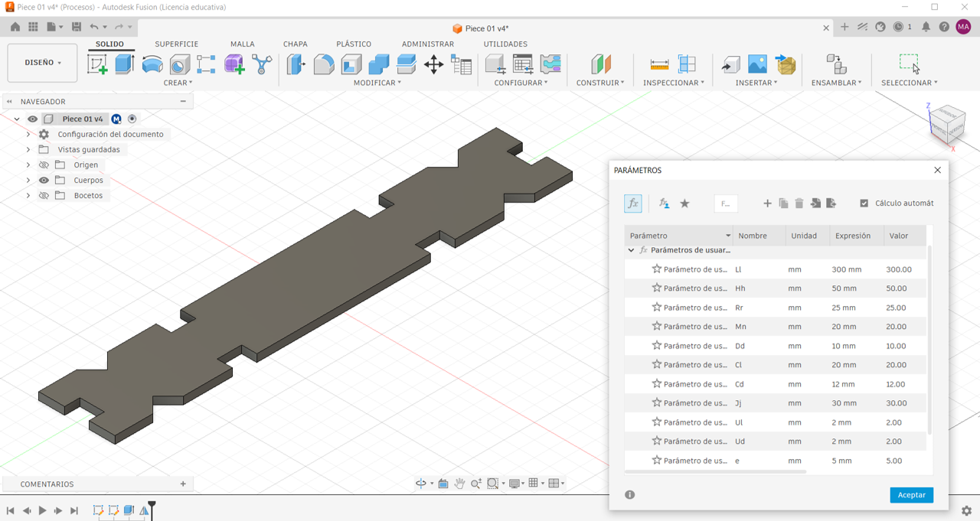
Task: Select the Measure tool in Inspeccionar
Action: pos(659,64)
